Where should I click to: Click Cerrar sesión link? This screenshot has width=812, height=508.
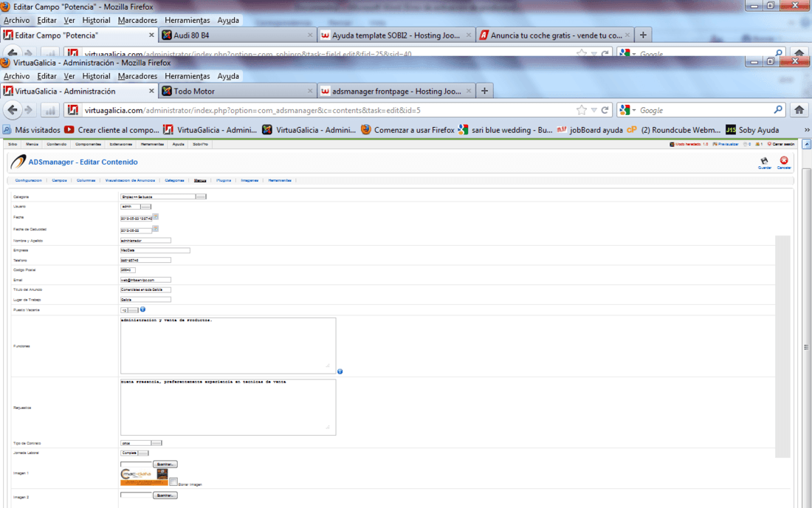[x=781, y=145]
